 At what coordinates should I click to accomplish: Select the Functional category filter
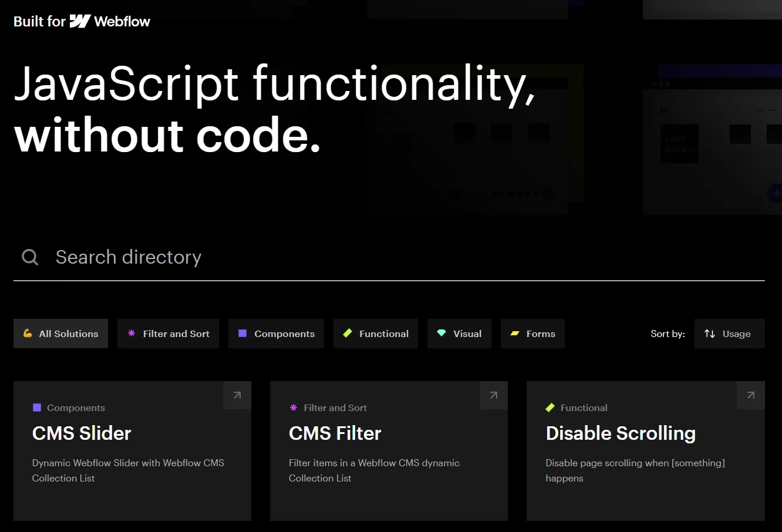tap(376, 334)
